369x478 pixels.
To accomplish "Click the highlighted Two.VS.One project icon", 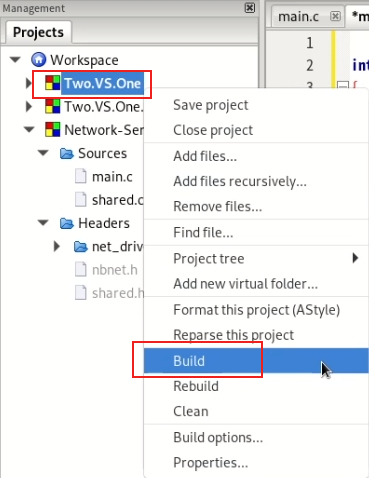I will pyautogui.click(x=53, y=83).
